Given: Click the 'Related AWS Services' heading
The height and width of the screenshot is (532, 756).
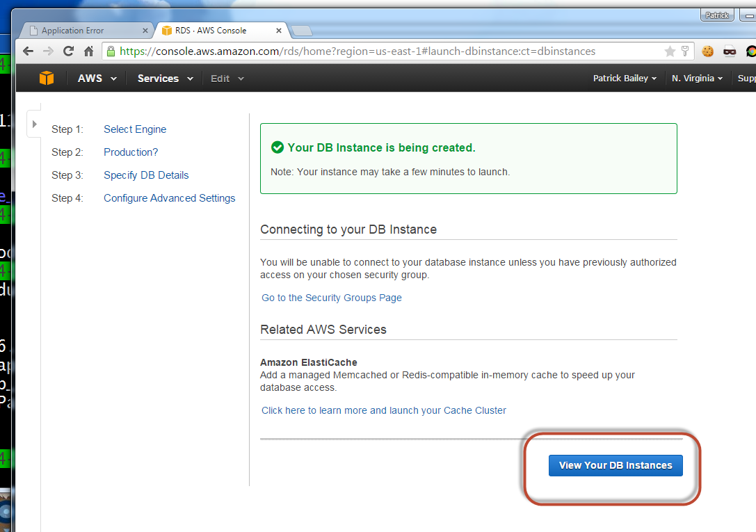Looking at the screenshot, I should 323,330.
